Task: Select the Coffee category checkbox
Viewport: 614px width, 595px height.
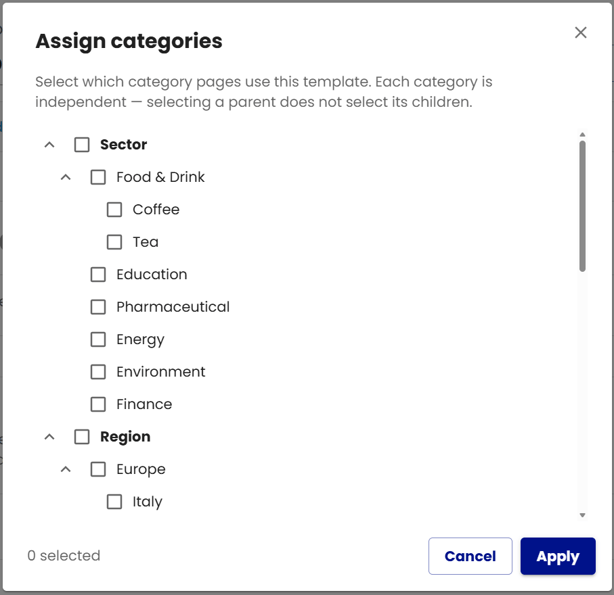Action: [x=114, y=210]
